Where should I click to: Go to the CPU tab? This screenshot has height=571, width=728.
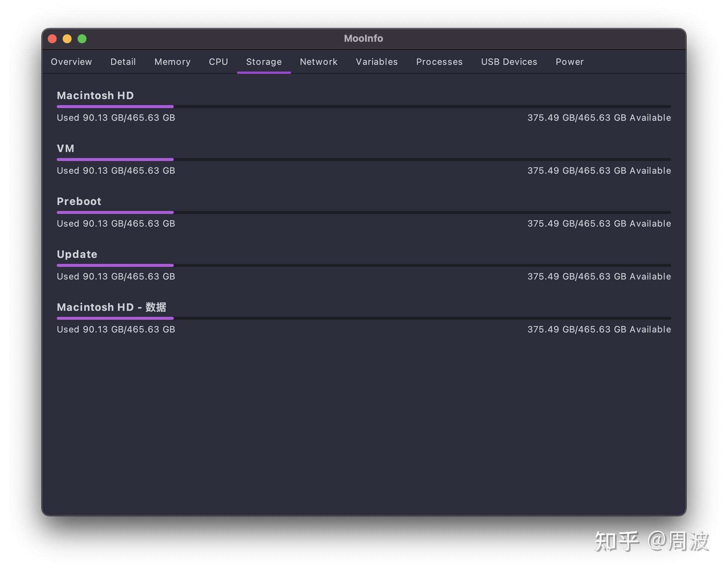point(218,62)
